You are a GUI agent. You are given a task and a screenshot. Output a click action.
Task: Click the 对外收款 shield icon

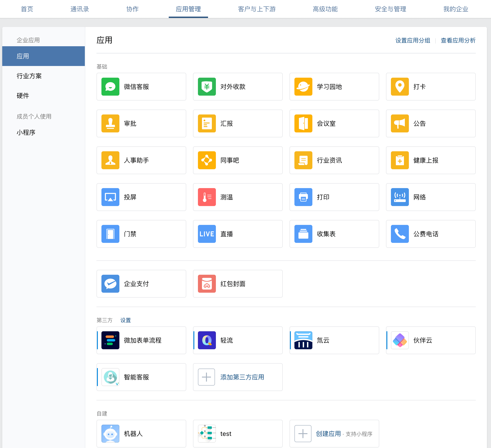point(207,87)
